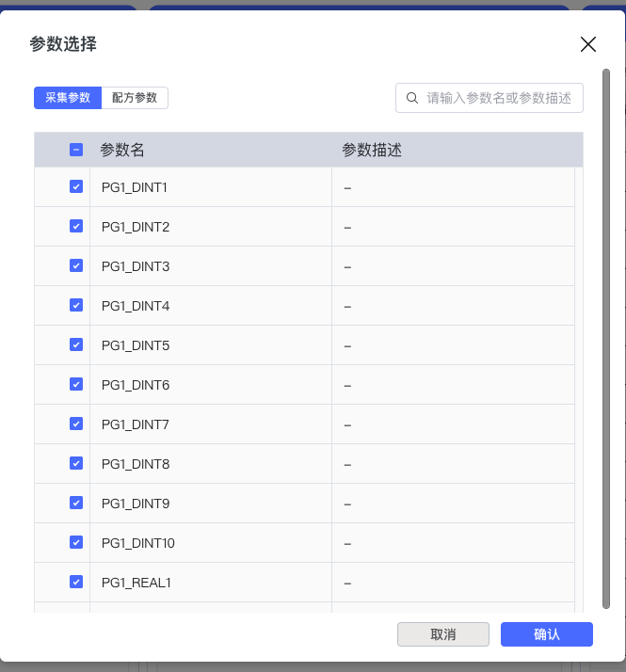Viewport: 626px width, 672px height.
Task: Type in the parameter name search field
Action: click(x=499, y=98)
